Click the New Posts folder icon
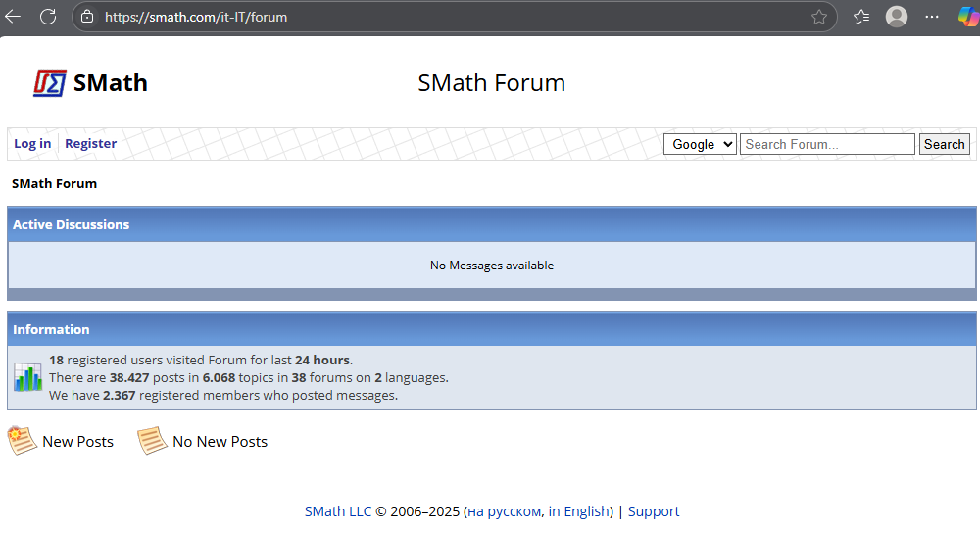 (x=23, y=441)
